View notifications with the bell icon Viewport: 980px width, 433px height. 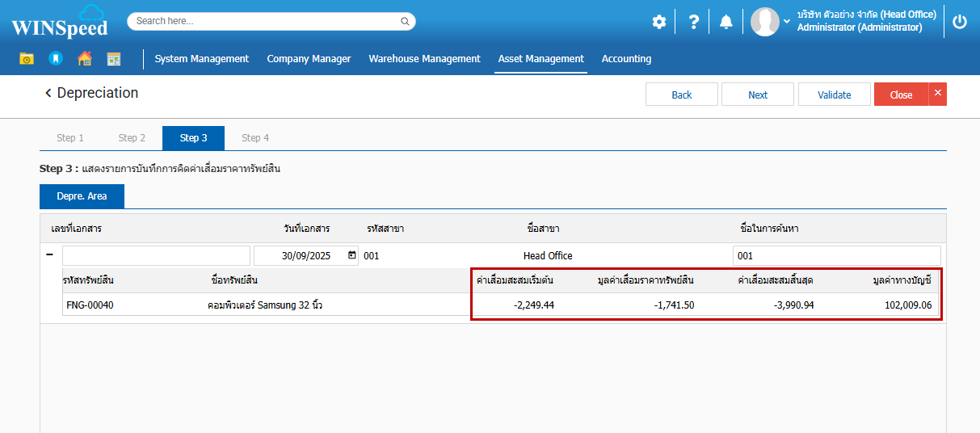(726, 22)
